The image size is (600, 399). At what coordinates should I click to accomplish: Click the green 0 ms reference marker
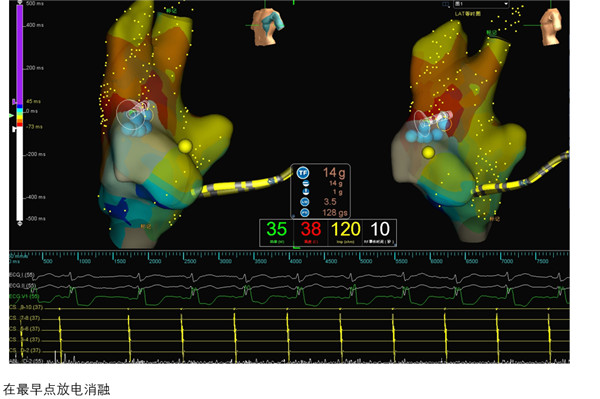pos(11,115)
